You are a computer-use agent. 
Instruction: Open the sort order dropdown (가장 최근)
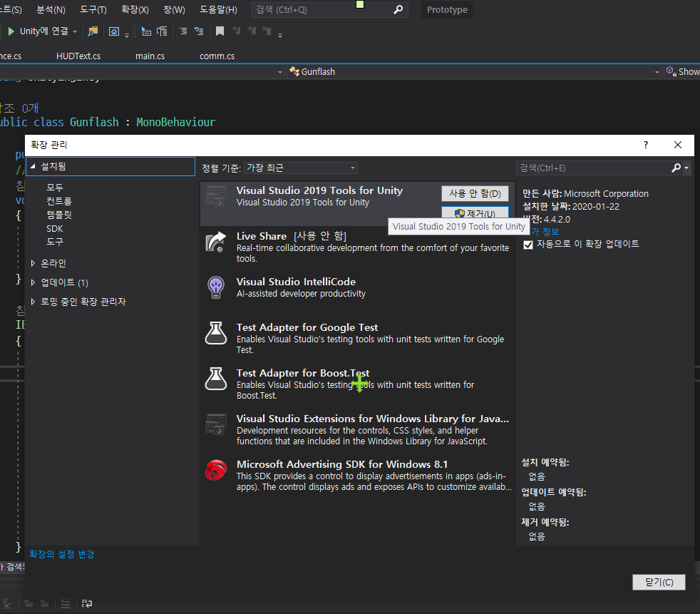click(x=300, y=168)
